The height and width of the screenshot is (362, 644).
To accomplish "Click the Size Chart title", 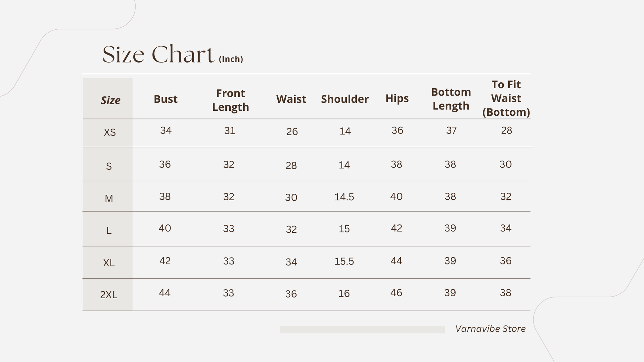I will point(158,54).
